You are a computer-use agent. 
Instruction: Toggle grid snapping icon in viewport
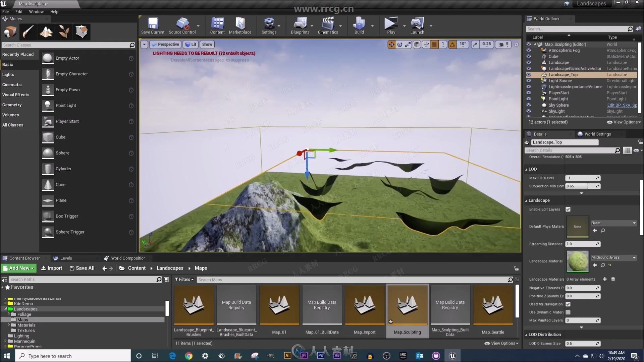pyautogui.click(x=434, y=44)
